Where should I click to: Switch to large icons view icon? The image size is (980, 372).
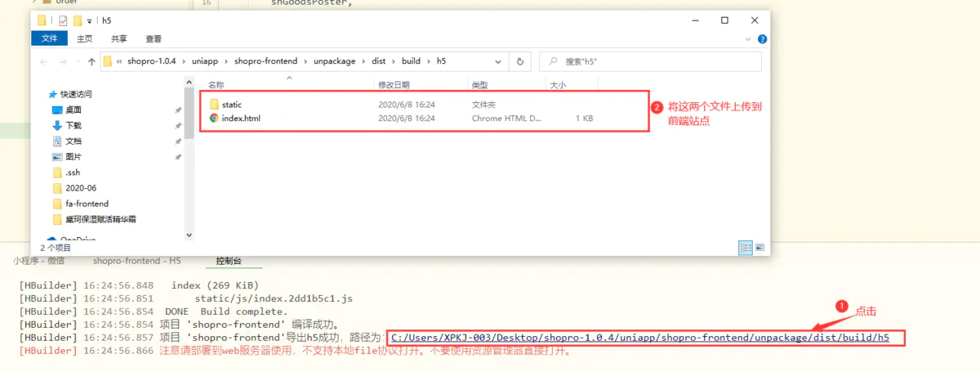click(759, 247)
